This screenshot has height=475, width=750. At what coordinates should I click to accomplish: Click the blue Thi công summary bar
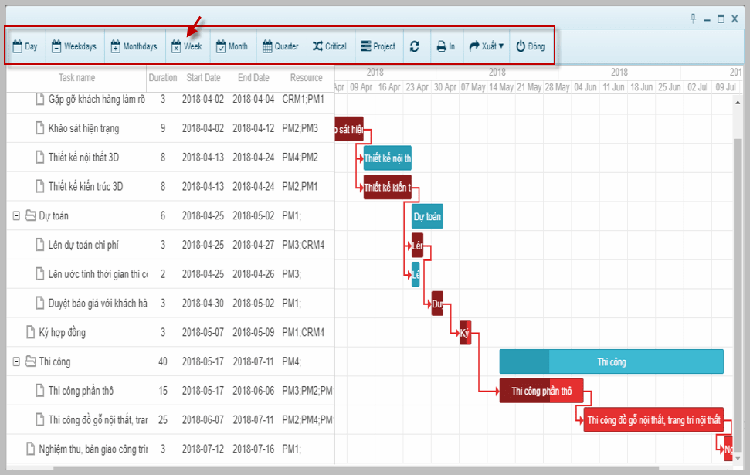pos(611,362)
